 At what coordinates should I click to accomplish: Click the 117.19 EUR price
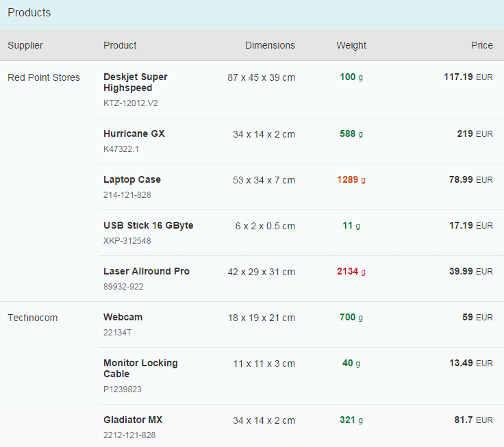[x=468, y=77]
